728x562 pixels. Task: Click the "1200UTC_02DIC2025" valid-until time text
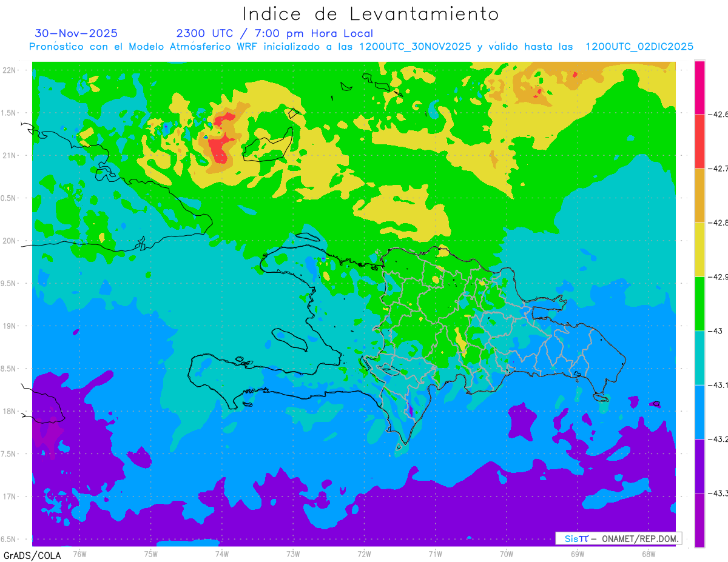coord(639,47)
